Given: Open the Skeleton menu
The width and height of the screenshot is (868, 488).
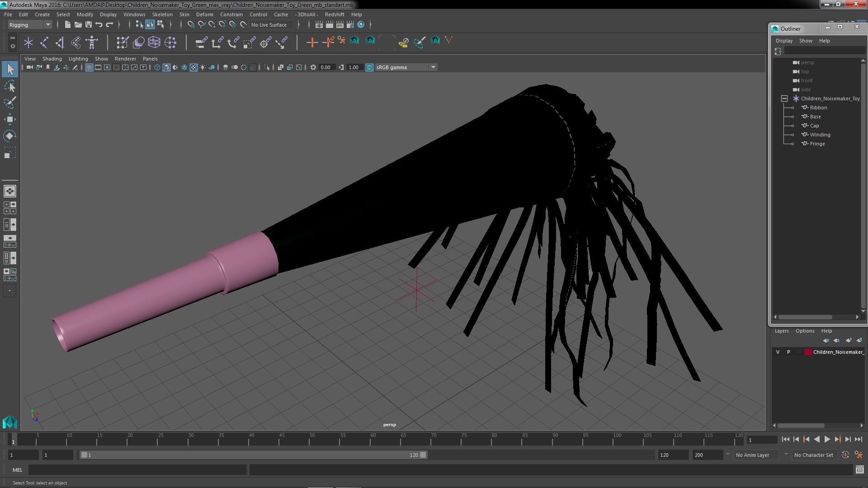Looking at the screenshot, I should (x=162, y=14).
